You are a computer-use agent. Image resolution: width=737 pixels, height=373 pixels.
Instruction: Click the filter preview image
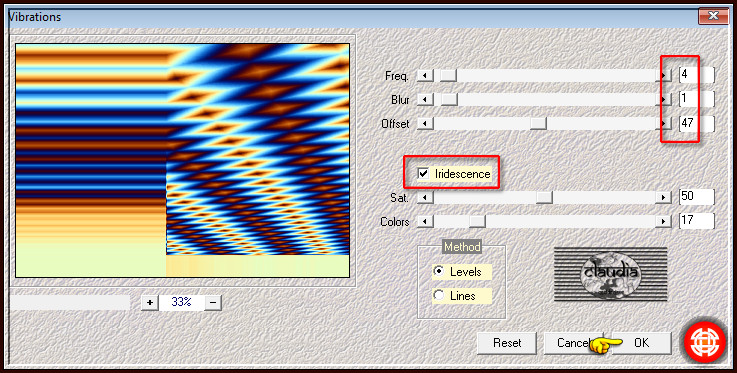tap(182, 160)
